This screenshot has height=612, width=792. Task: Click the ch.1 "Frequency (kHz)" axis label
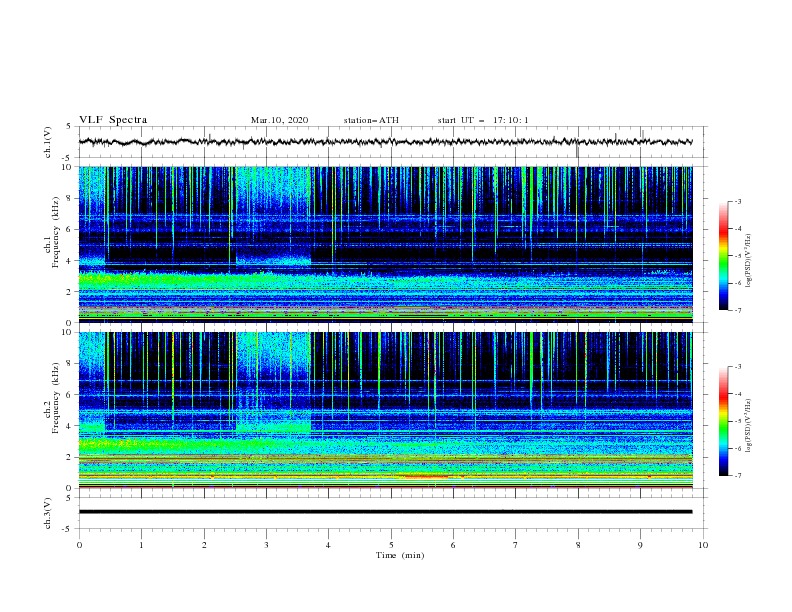56,232
